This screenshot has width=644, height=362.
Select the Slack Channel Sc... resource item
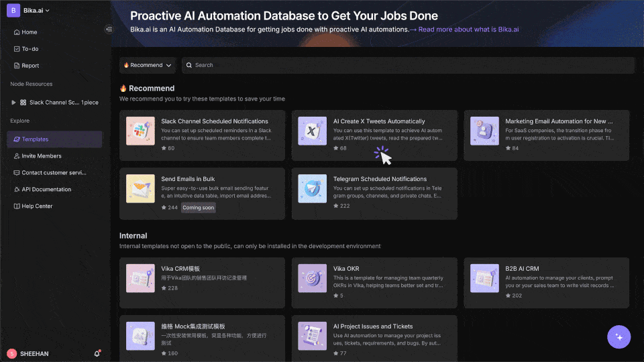60,102
